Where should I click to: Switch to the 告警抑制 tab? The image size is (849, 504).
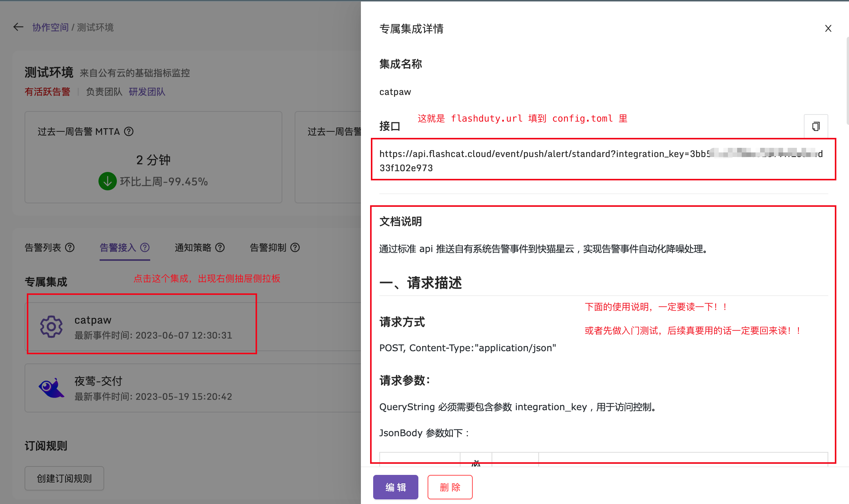click(268, 247)
